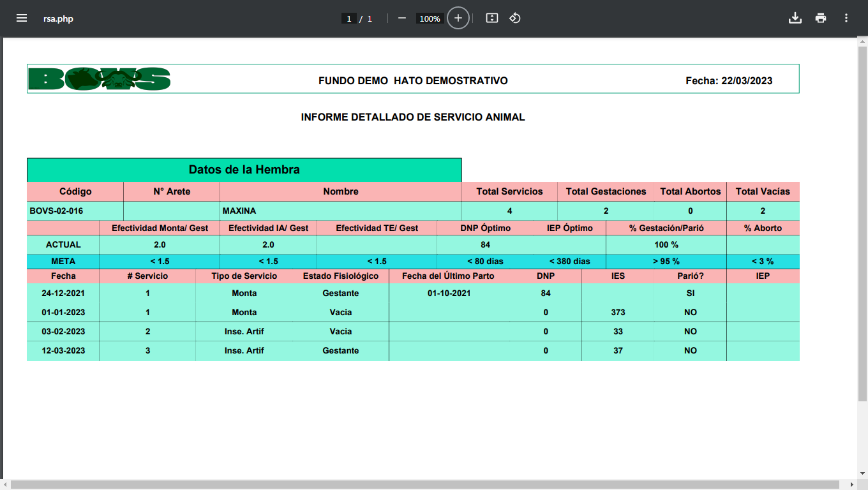The height and width of the screenshot is (490, 868).
Task: Click the MAXINA name cell
Action: (x=239, y=211)
